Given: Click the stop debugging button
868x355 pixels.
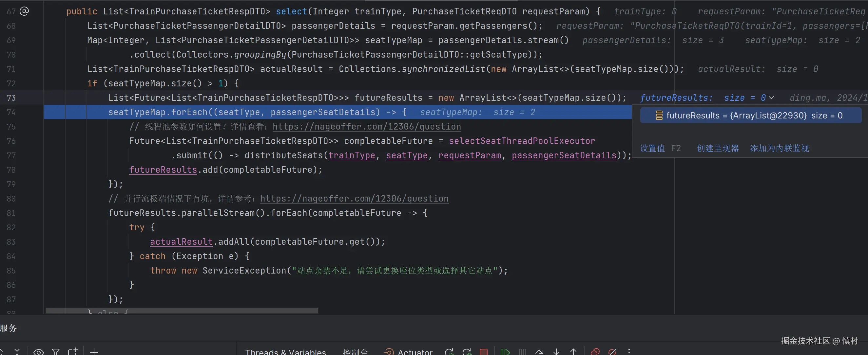Looking at the screenshot, I should click(484, 352).
